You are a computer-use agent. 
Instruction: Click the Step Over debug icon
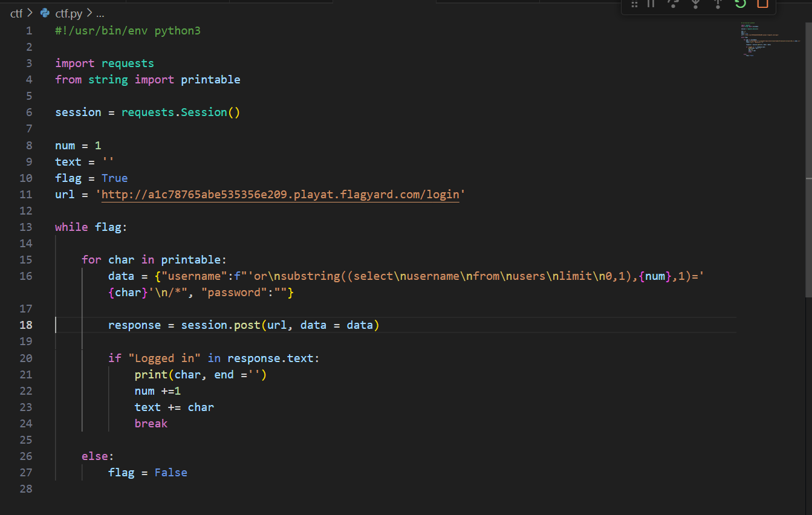click(x=673, y=4)
